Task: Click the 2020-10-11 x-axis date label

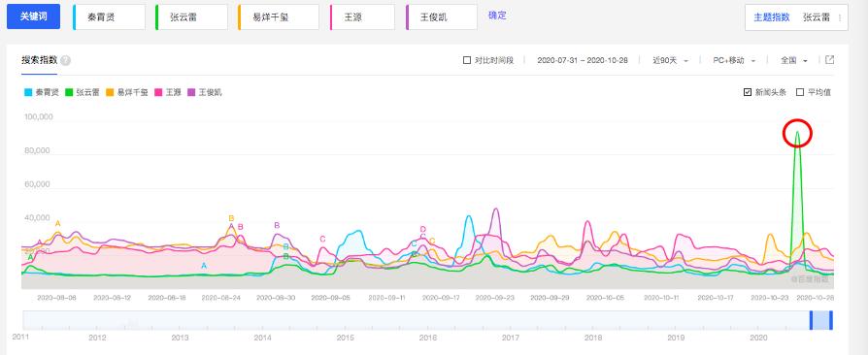Action: point(660,298)
